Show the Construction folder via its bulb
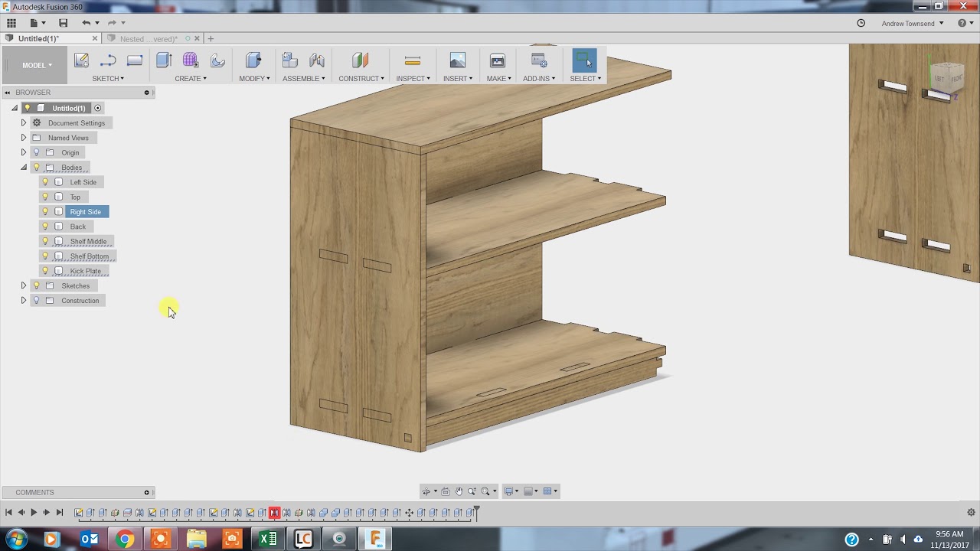Image resolution: width=980 pixels, height=551 pixels. pos(36,300)
